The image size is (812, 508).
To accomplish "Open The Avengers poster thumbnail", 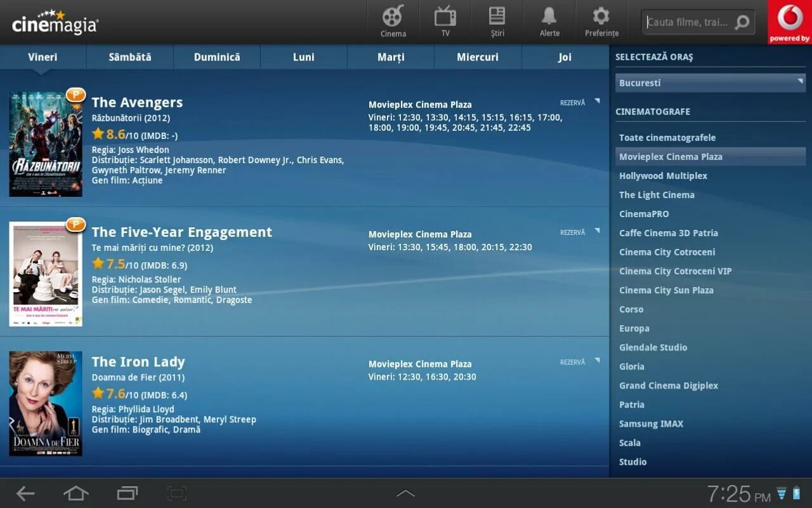I will pyautogui.click(x=46, y=144).
